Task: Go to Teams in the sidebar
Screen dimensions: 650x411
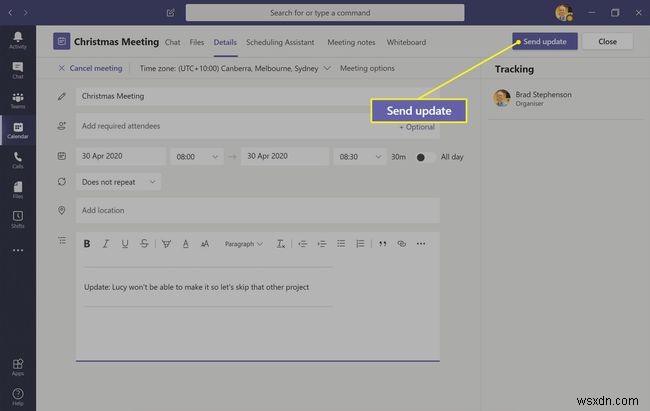Action: (18, 101)
